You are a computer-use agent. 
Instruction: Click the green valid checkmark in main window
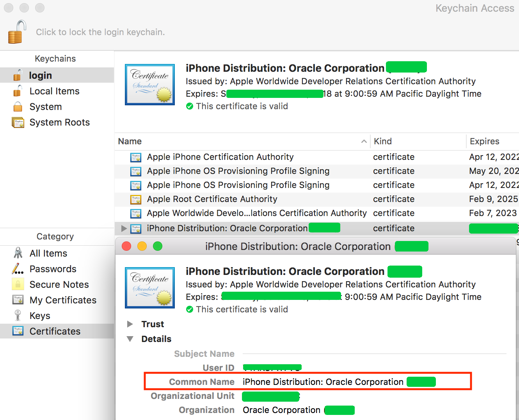190,106
